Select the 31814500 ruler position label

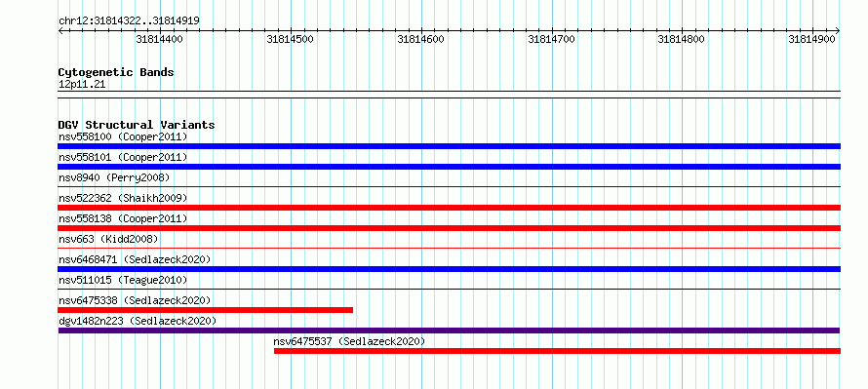point(290,39)
